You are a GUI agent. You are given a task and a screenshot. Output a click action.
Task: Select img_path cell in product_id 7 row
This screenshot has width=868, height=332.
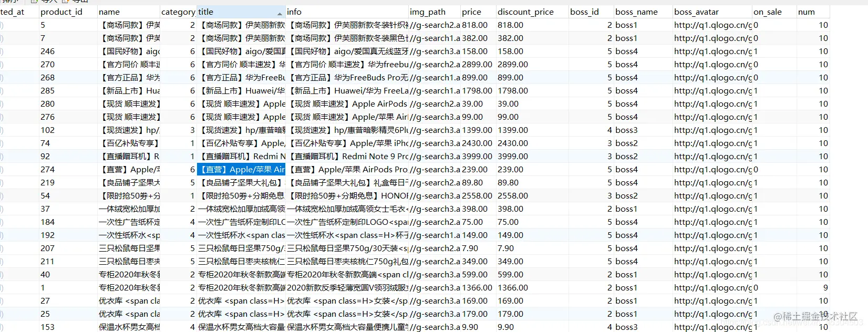pos(435,38)
